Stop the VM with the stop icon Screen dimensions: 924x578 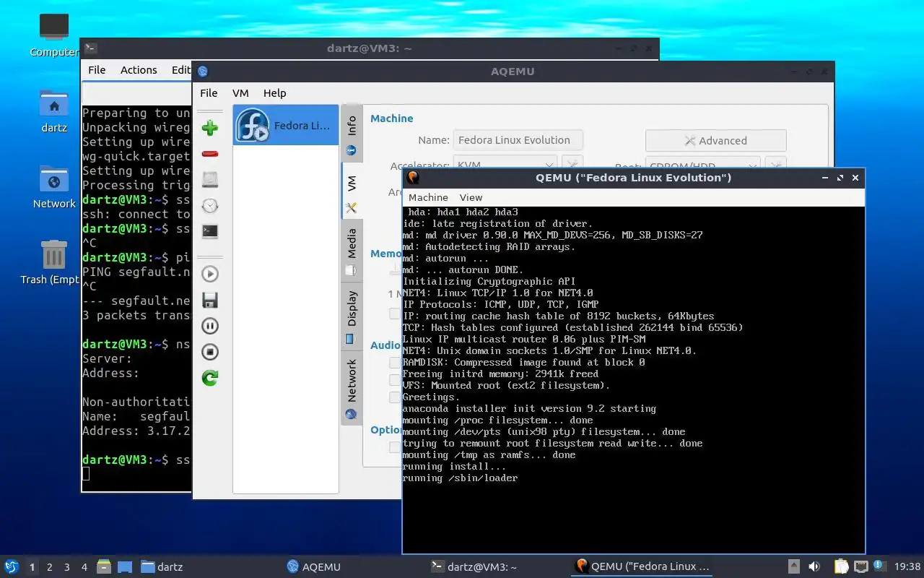(210, 352)
